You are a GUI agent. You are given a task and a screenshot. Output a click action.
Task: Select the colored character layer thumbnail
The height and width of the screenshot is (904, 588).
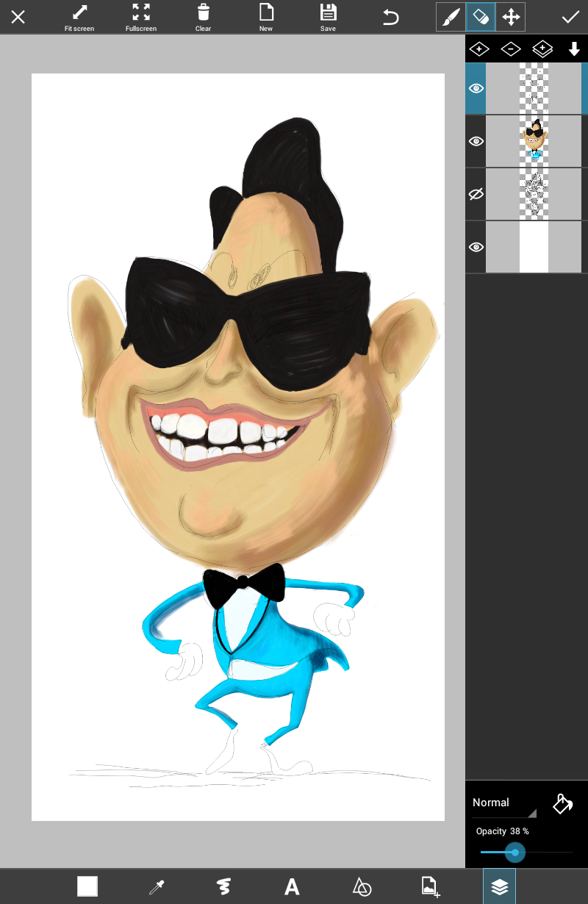point(534,141)
